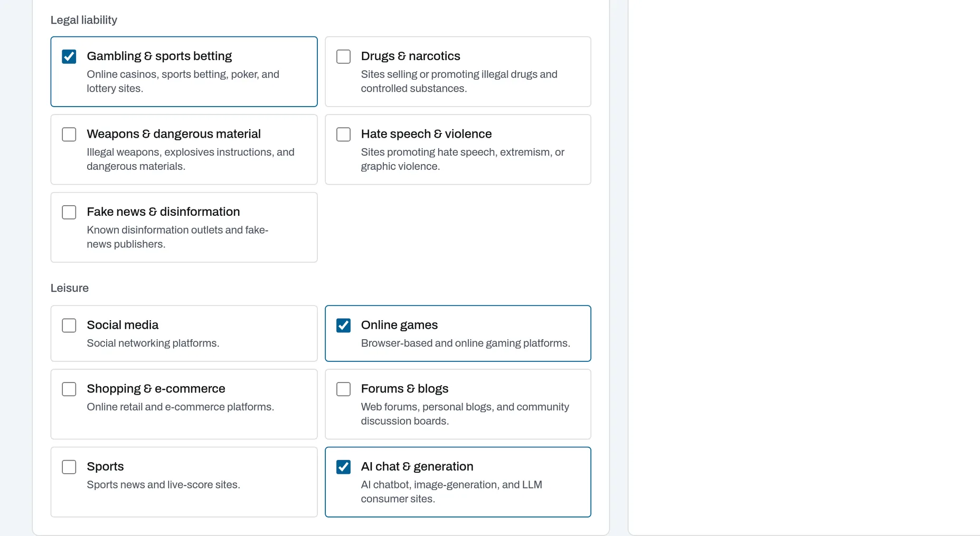Viewport: 980px width, 536px height.
Task: Uncheck the Online games checkbox
Action: [x=343, y=326]
